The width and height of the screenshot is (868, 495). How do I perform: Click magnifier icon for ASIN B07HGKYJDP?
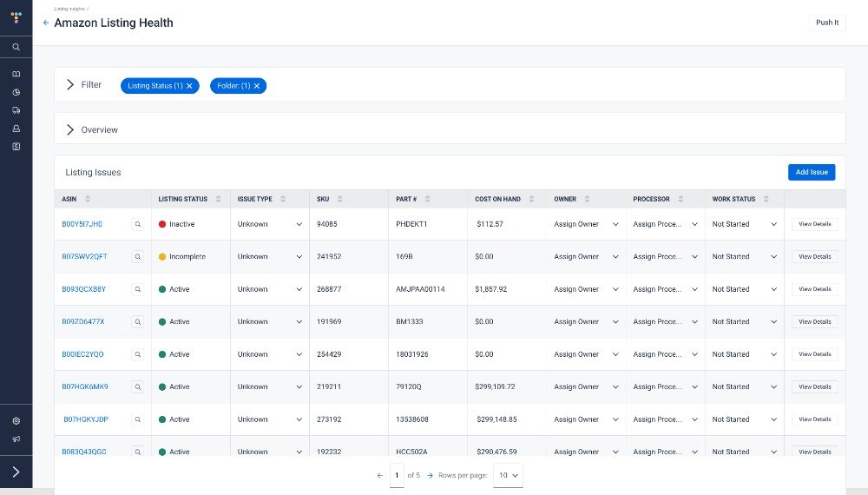(138, 419)
